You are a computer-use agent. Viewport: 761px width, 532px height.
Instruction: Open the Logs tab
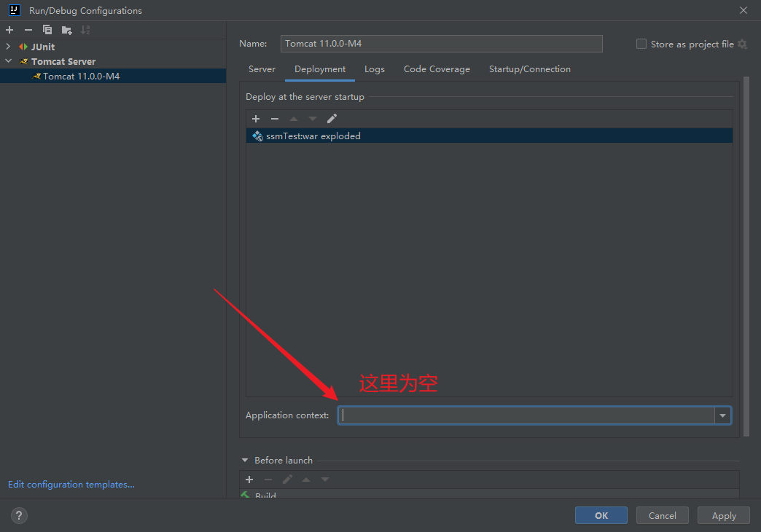[x=374, y=69]
